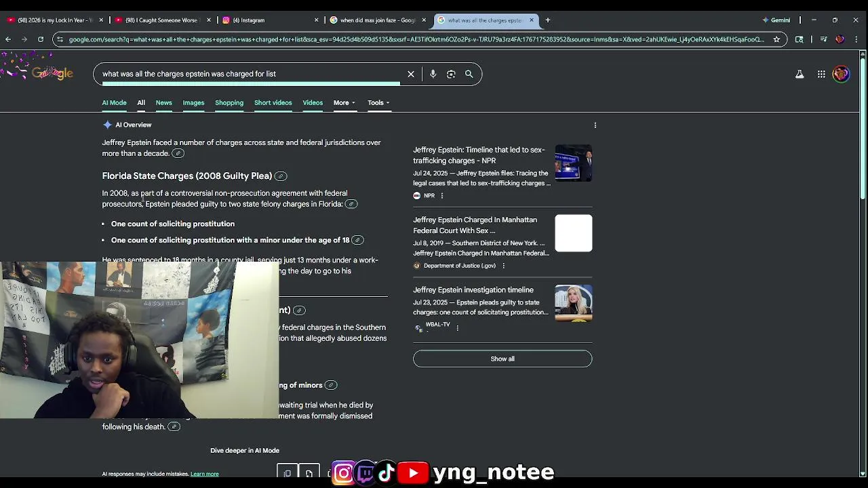Viewport: 868px width, 488px height.
Task: Switch to the News tab
Action: pos(163,103)
